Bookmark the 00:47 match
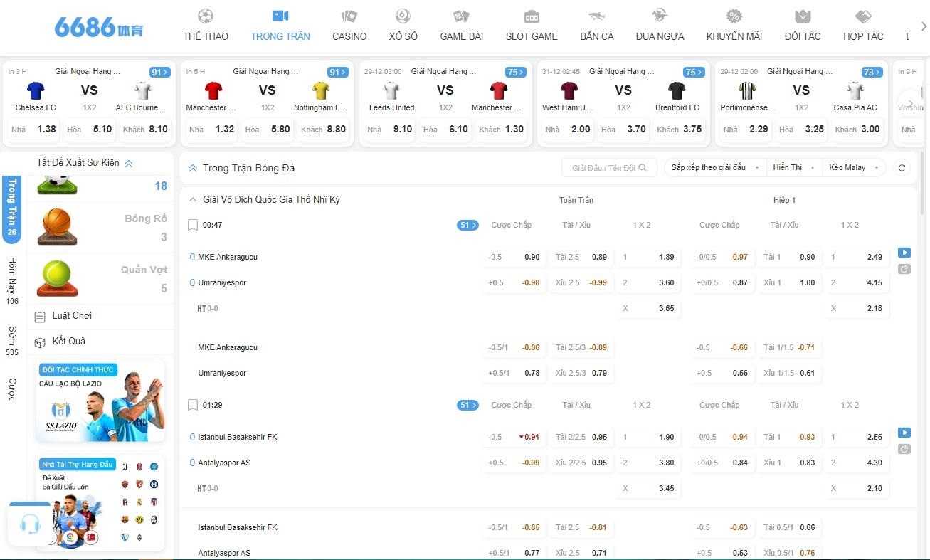The width and height of the screenshot is (930, 560). coord(193,225)
